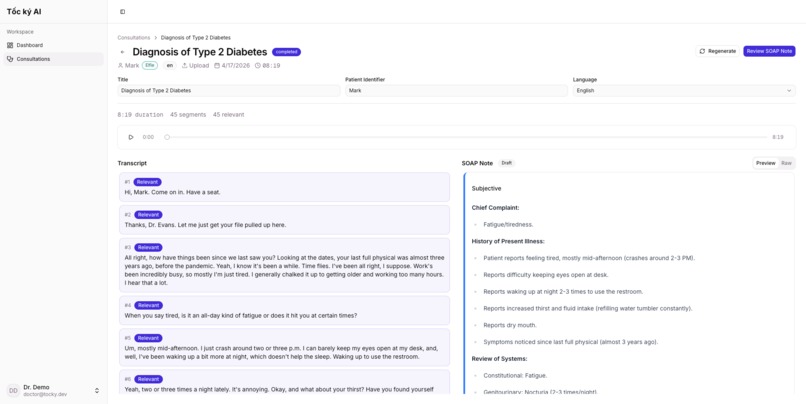Click doctor@tocky.dev email at bottom left
This screenshot has width=806, height=404.
(x=45, y=395)
